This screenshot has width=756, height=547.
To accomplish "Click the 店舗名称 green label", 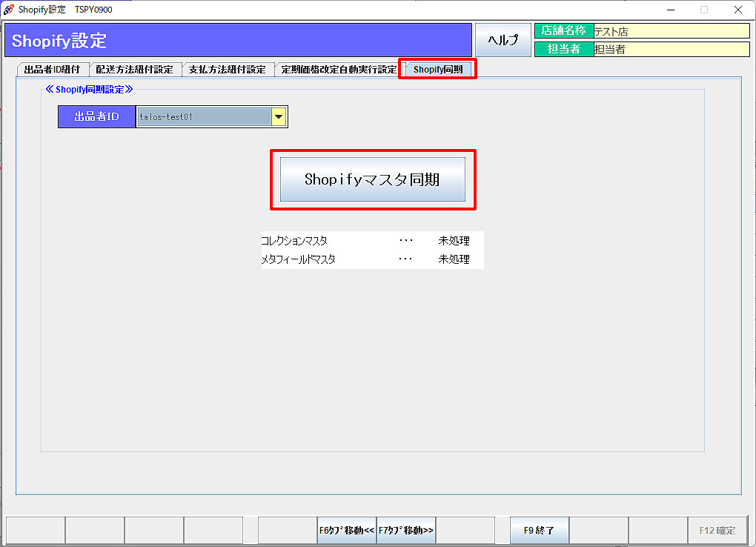I will pos(563,31).
